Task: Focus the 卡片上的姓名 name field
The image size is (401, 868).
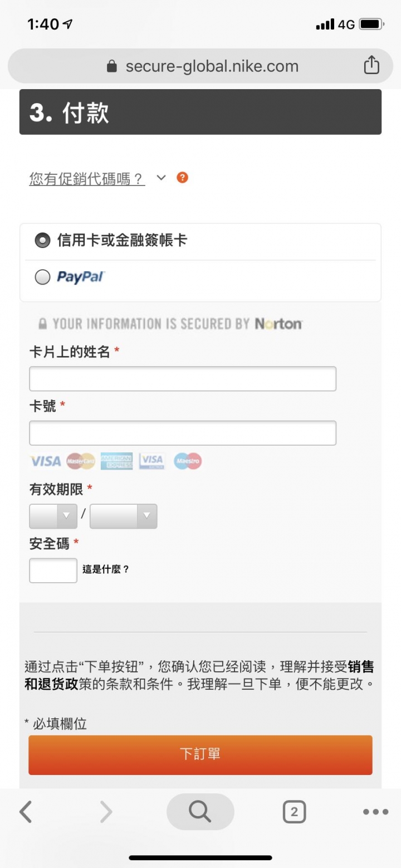Action: coord(183,379)
